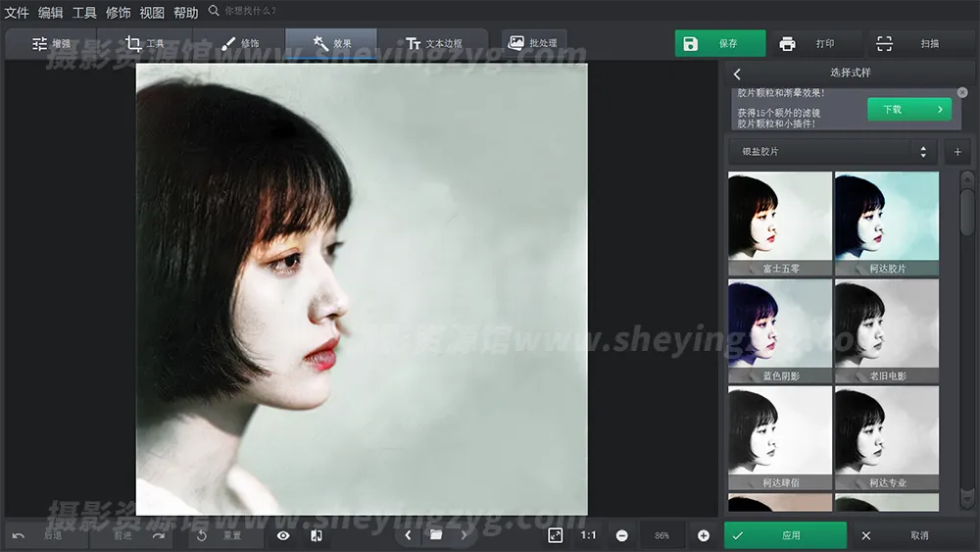
Task: Click the 取消 cancel button
Action: coord(912,535)
